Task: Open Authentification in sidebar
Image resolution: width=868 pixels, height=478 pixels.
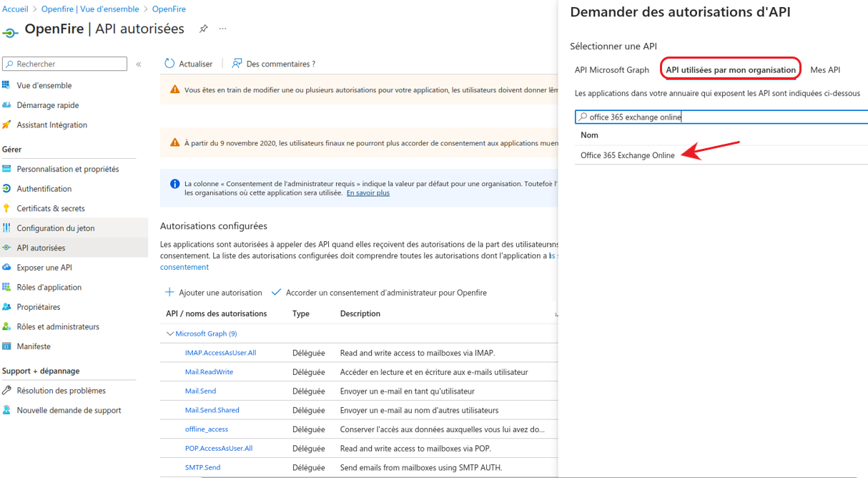Action: 44,189
